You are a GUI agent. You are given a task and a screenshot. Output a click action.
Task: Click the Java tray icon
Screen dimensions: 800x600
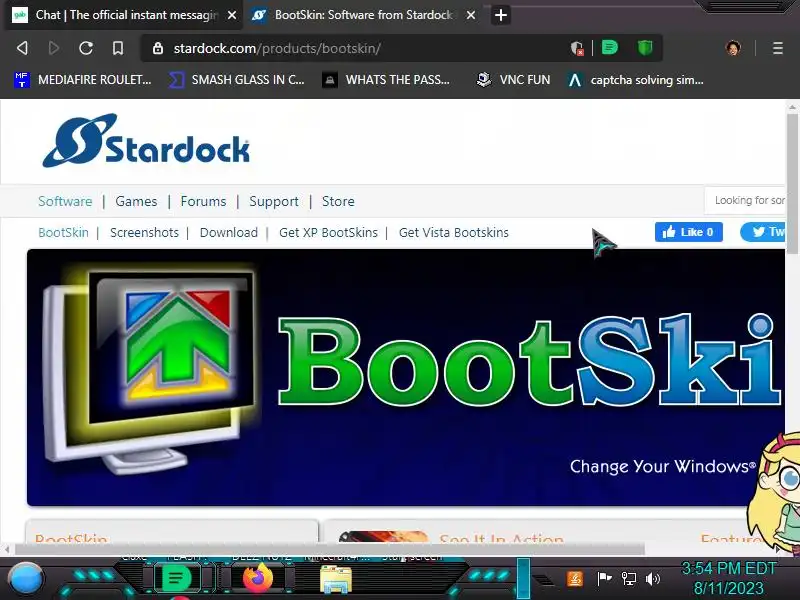tap(575, 579)
